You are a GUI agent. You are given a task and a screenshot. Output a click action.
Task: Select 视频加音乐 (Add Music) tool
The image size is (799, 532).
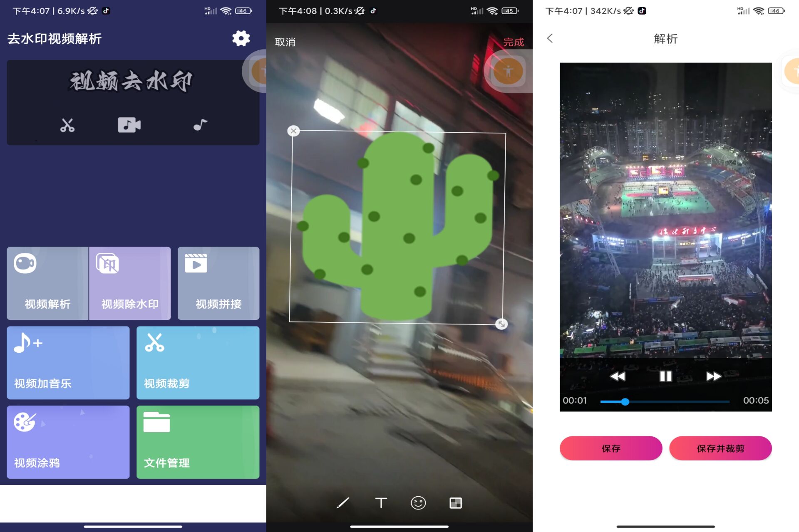pos(68,362)
